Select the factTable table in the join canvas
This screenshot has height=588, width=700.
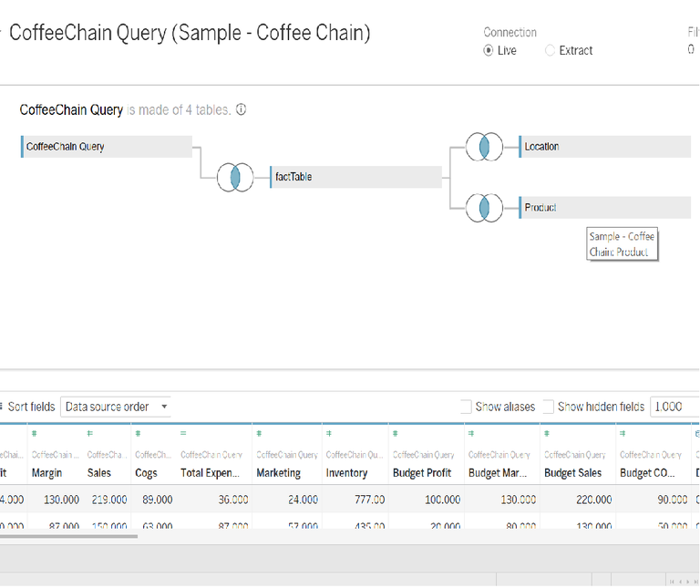355,177
